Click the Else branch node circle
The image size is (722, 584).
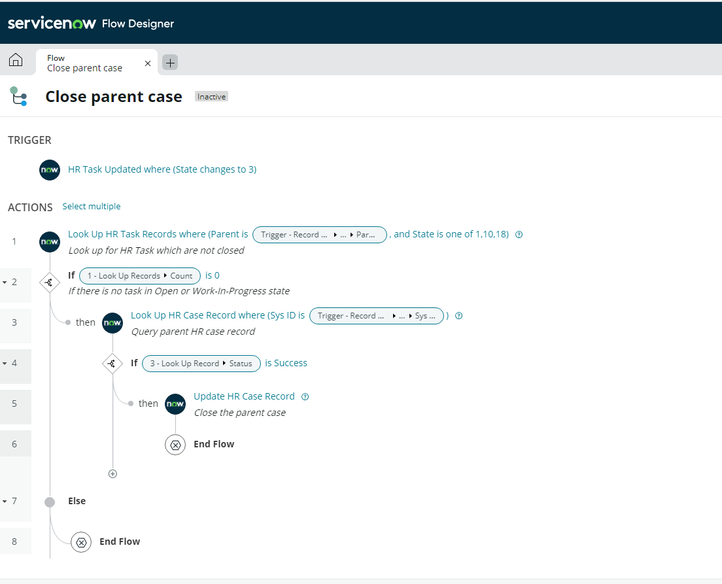pyautogui.click(x=50, y=502)
